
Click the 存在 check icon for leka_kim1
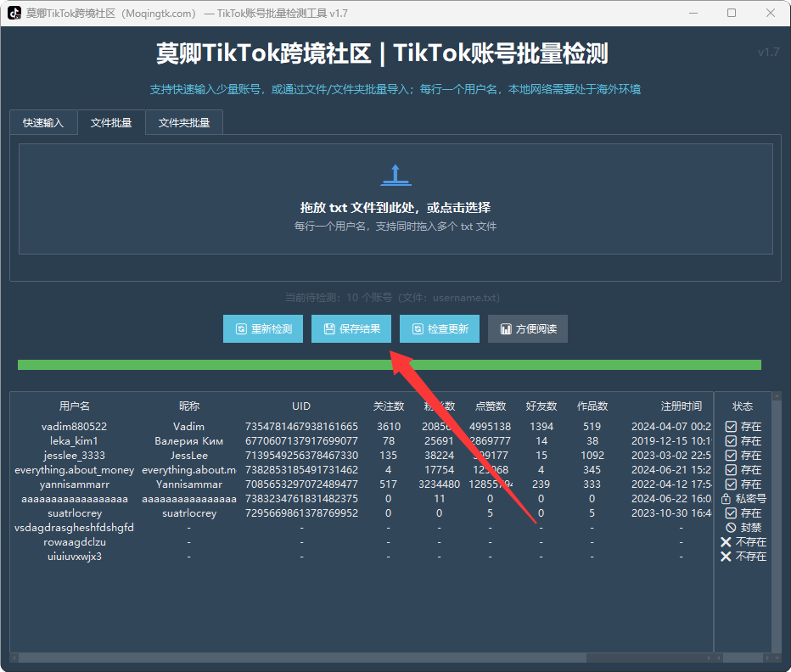[x=731, y=441]
